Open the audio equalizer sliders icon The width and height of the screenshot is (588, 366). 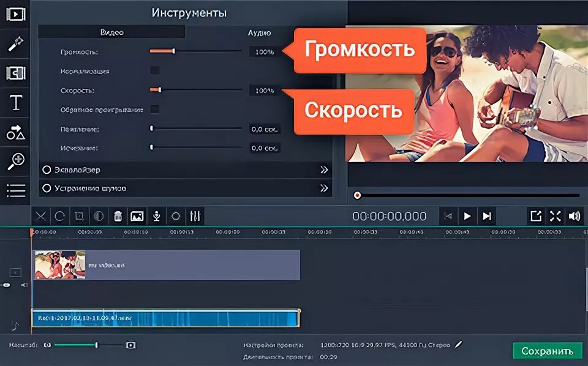tap(195, 215)
